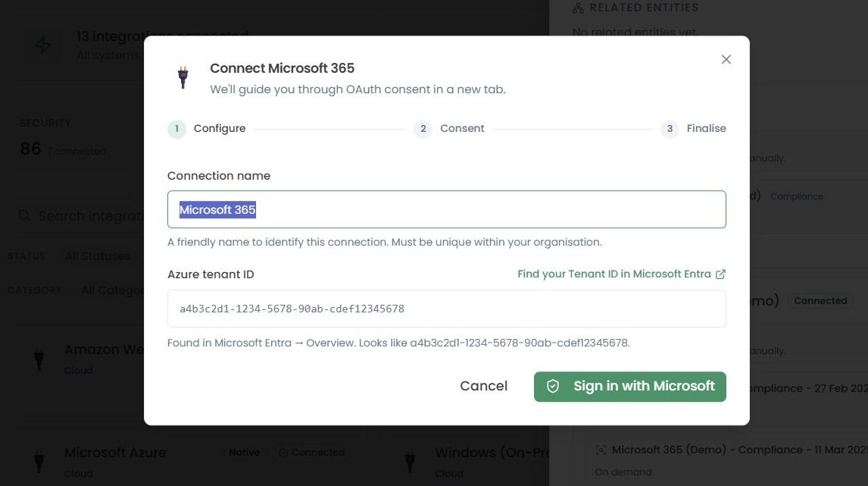Close the Connect Microsoft 365 dialog
Image resolution: width=868 pixels, height=486 pixels.
(726, 59)
